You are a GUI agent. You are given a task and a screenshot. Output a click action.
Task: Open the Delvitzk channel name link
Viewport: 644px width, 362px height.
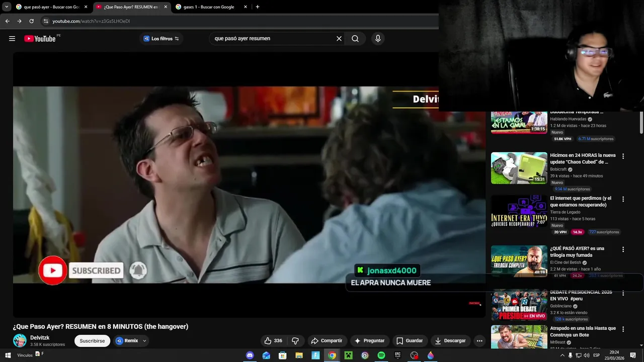[x=40, y=337]
